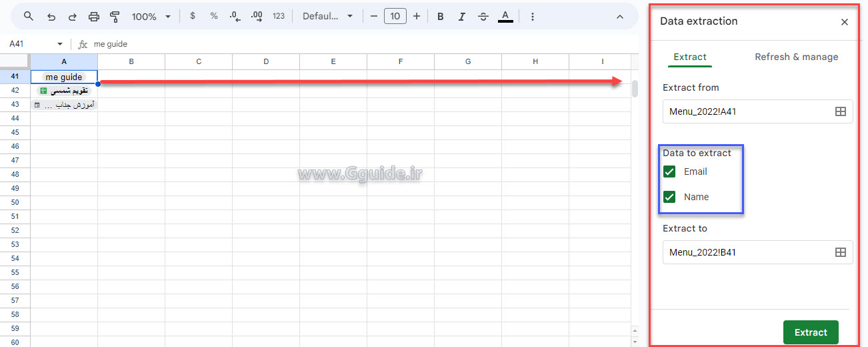The image size is (868, 347).
Task: Click the Extract to field Menu_2022!B41
Action: pos(758,252)
